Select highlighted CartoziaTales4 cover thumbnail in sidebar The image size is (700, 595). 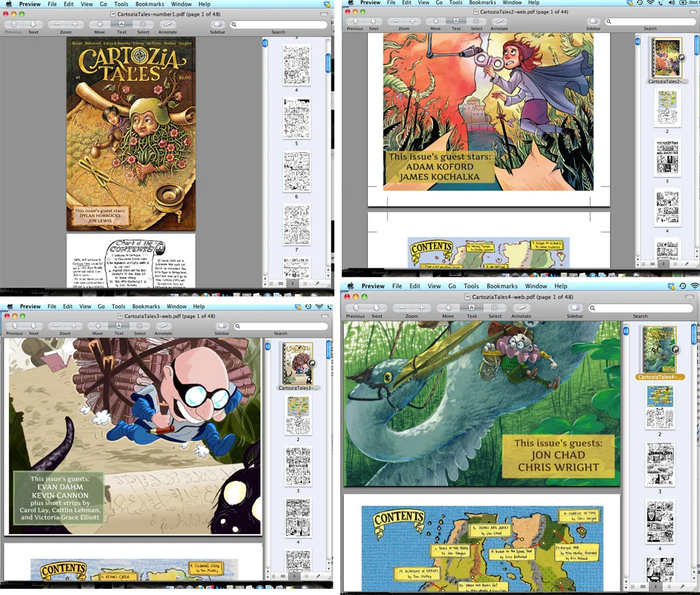pyautogui.click(x=660, y=351)
